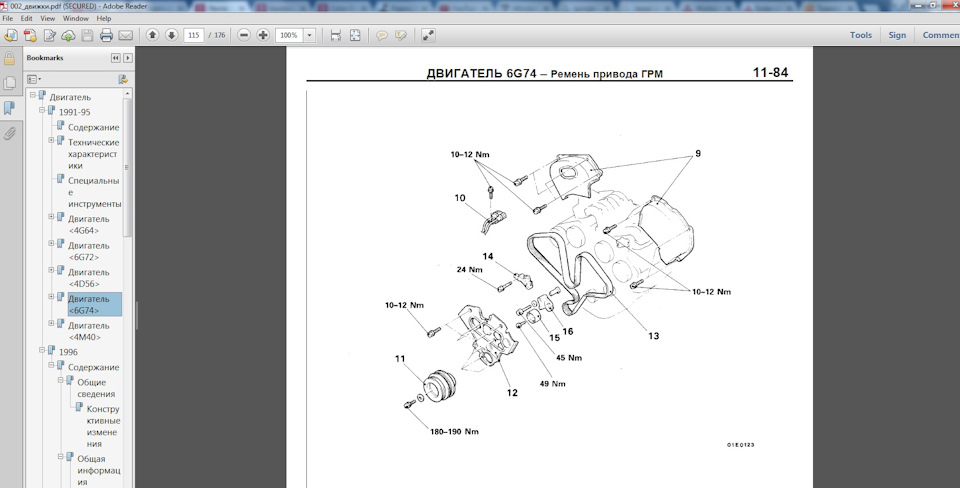Click the bookmarks scrollbar up arrow
The image size is (960, 488).
tap(127, 94)
